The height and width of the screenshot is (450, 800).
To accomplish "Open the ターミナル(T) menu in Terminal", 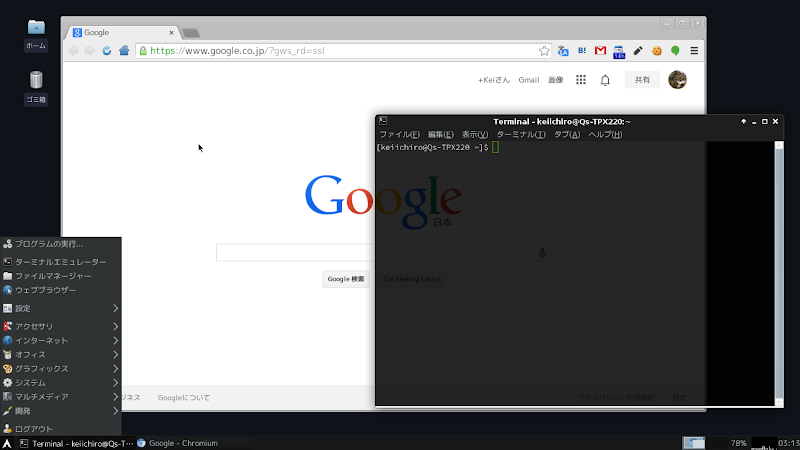I will pyautogui.click(x=521, y=135).
